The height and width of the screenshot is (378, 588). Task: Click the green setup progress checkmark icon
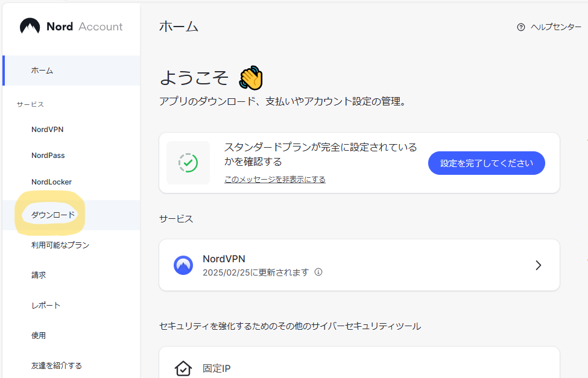[188, 163]
